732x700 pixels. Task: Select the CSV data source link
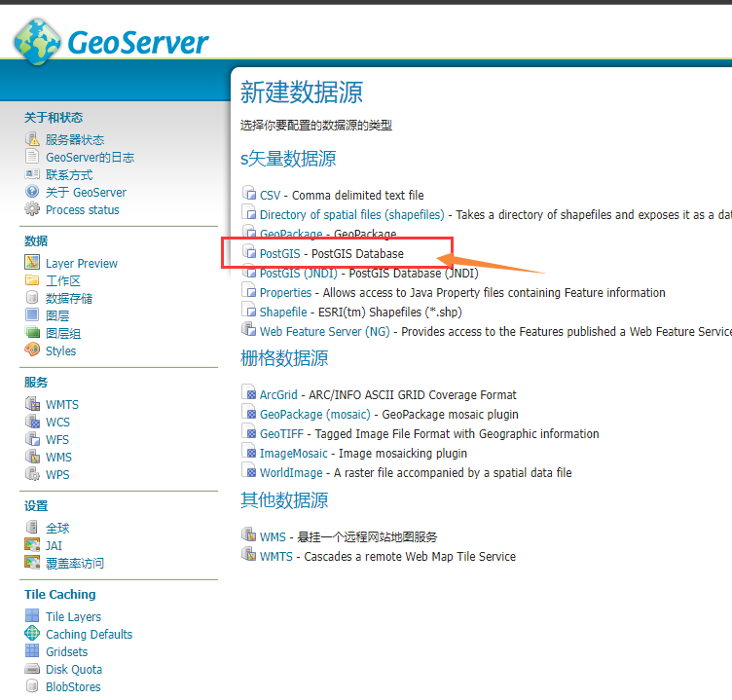pyautogui.click(x=270, y=195)
